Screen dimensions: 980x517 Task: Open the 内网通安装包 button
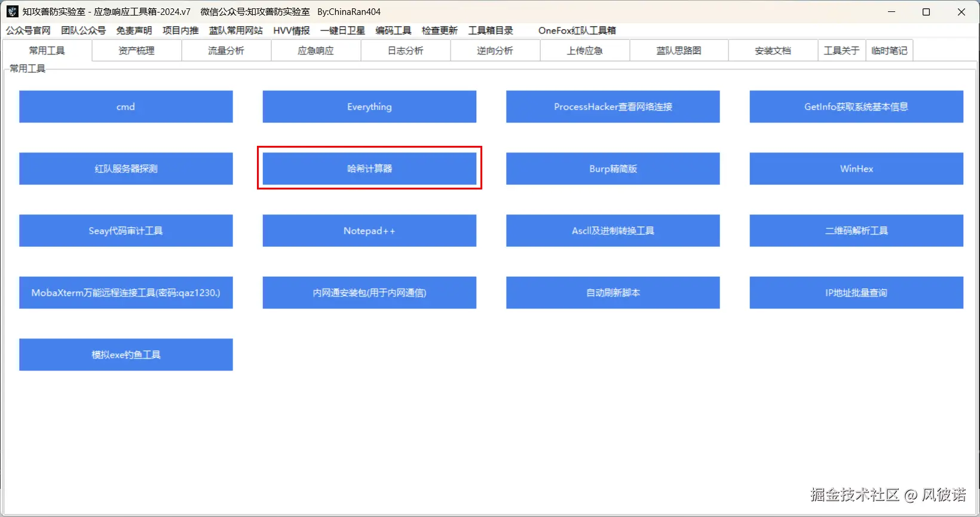coord(369,293)
